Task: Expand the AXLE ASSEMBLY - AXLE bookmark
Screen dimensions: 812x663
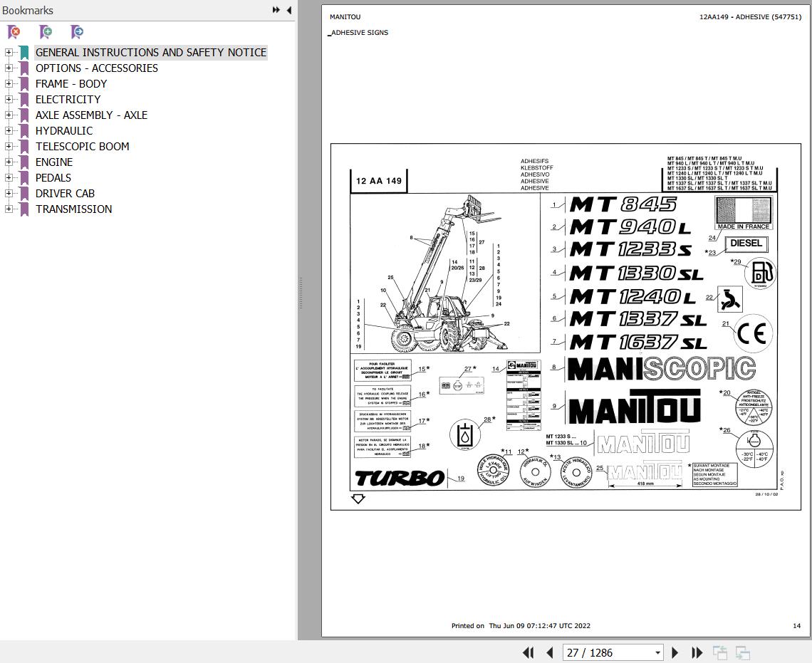Action: (9, 115)
